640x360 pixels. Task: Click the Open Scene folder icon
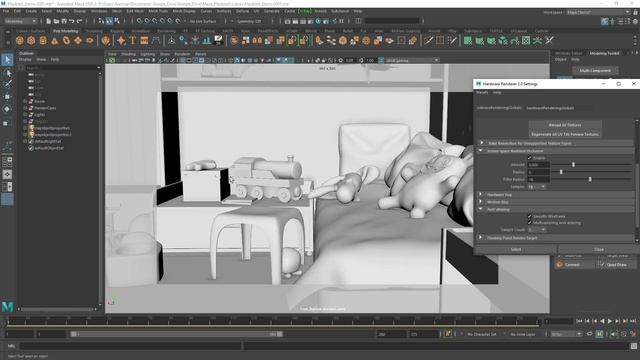[x=56, y=21]
